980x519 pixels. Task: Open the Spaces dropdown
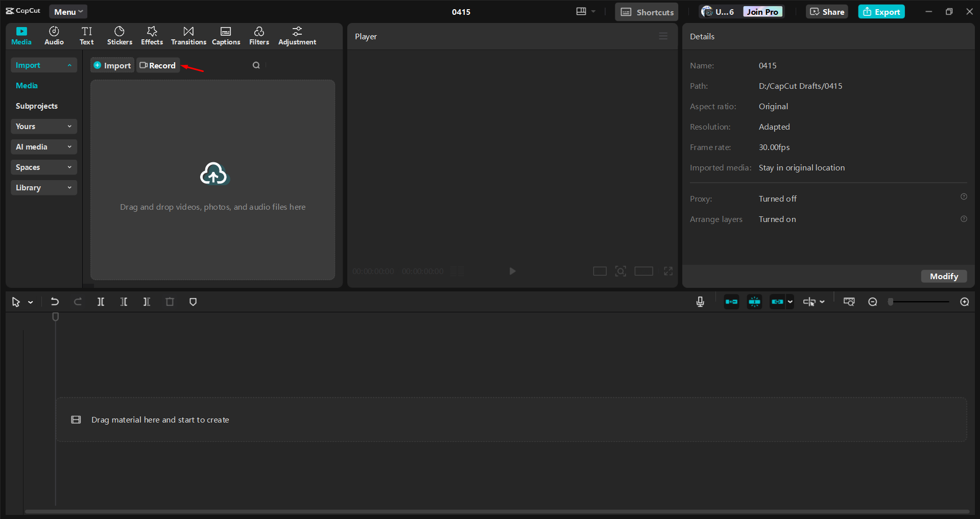(x=43, y=167)
